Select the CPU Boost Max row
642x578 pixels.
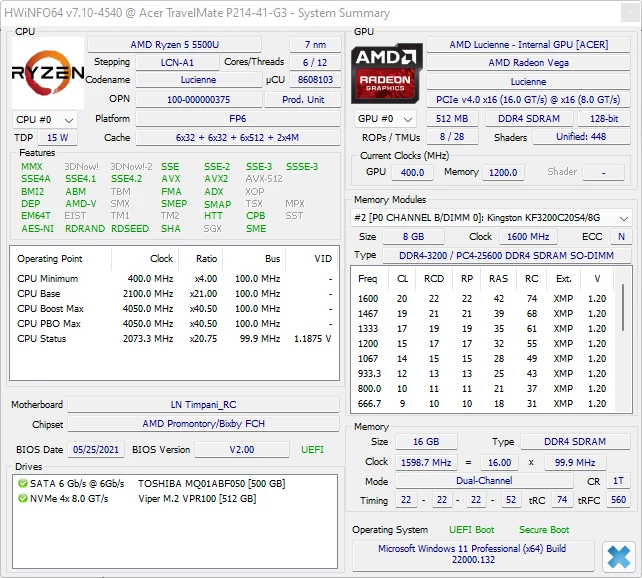174,309
